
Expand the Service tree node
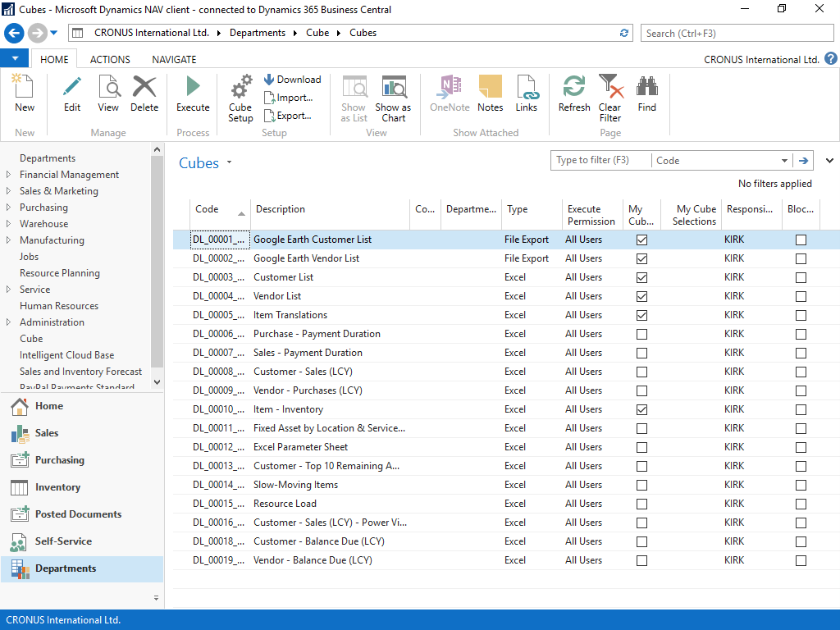[8, 290]
